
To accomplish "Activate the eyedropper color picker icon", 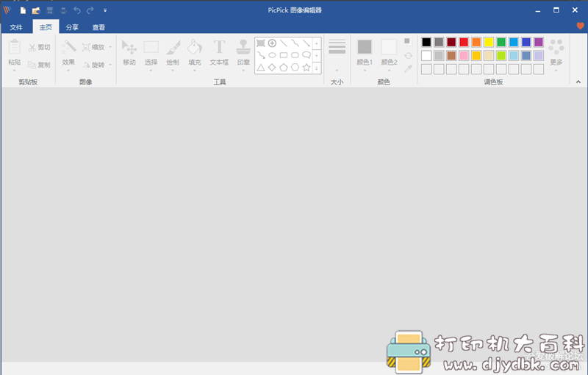I will pyautogui.click(x=408, y=68).
